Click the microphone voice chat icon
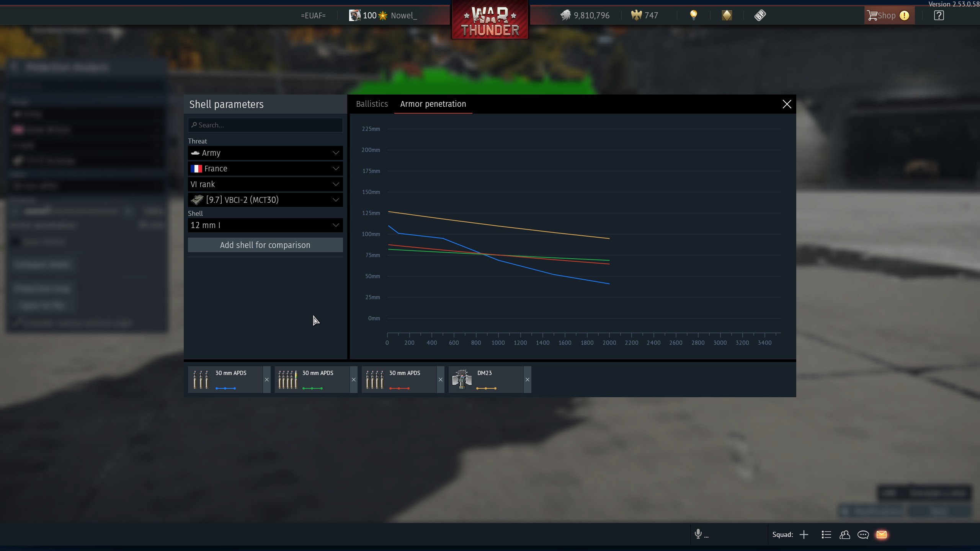Image resolution: width=980 pixels, height=551 pixels. point(698,534)
